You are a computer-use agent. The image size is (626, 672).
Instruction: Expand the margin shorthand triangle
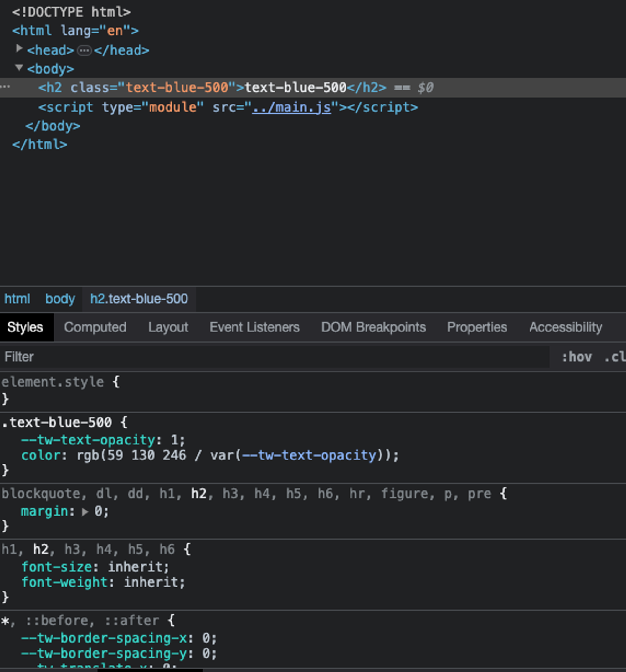[85, 512]
